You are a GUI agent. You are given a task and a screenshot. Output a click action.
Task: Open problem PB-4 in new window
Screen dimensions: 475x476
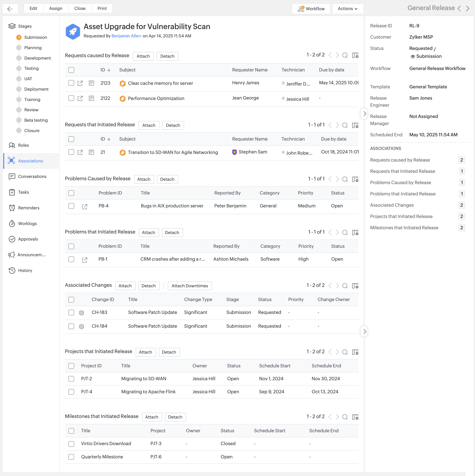point(85,206)
